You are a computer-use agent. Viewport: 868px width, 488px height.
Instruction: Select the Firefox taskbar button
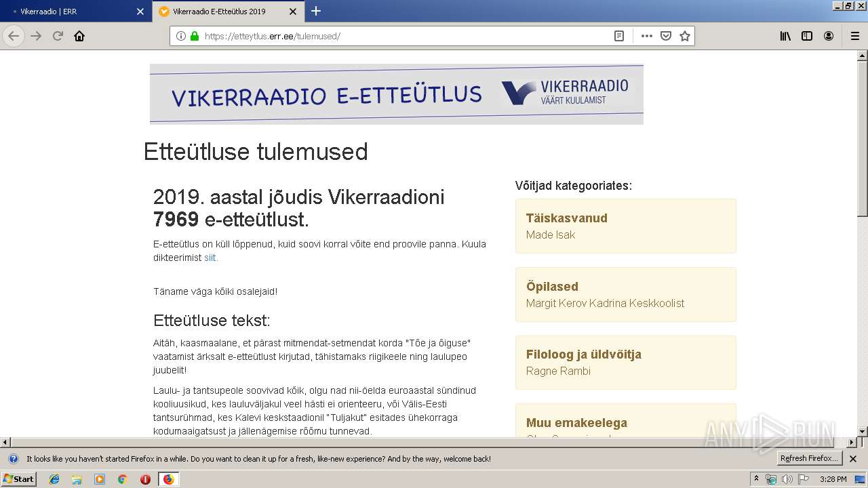pos(168,479)
